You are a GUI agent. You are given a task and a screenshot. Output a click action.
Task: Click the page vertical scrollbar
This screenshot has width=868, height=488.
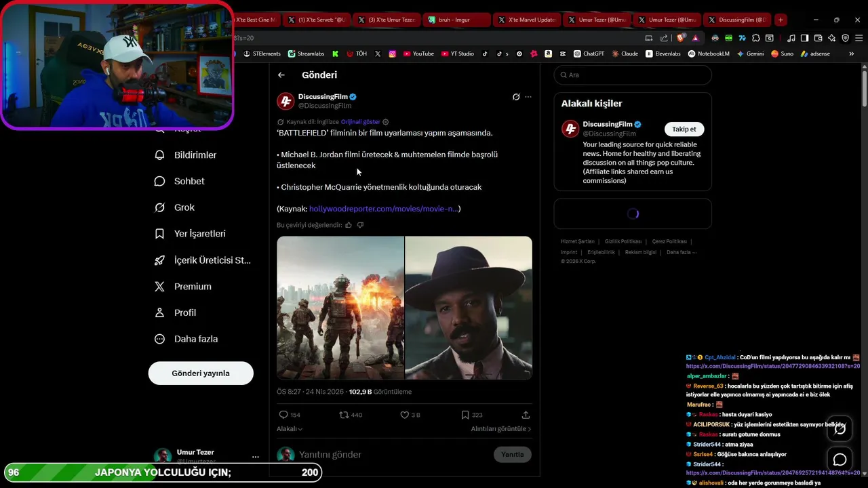(865, 88)
